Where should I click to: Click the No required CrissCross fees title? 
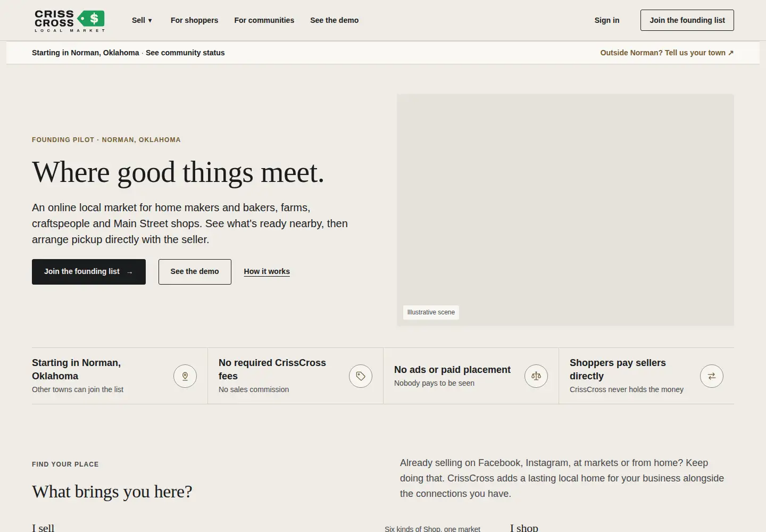tap(272, 369)
